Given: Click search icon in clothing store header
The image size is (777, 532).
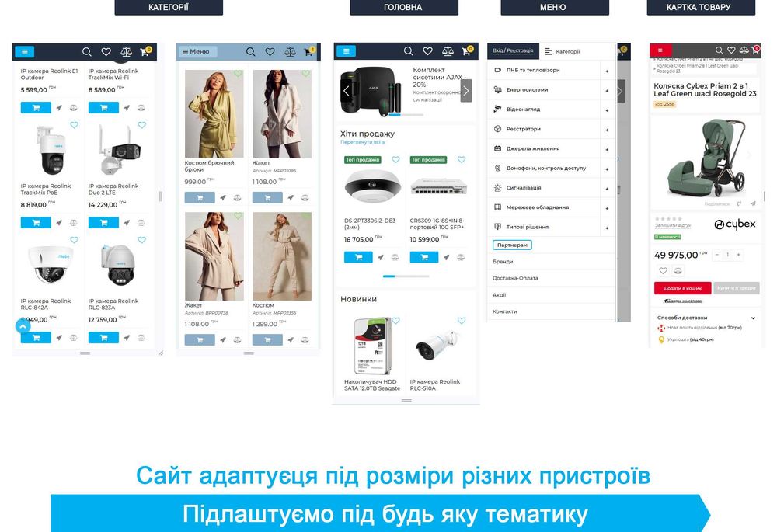Looking at the screenshot, I should click(251, 51).
